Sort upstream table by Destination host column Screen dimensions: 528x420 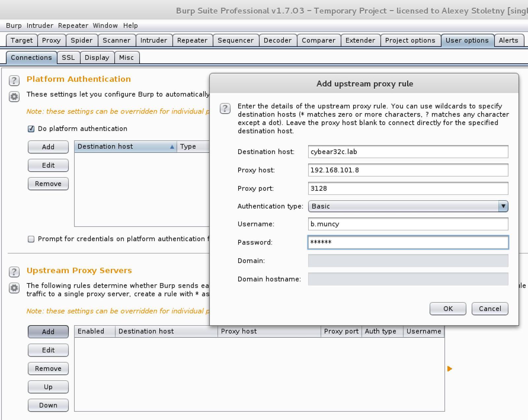pyautogui.click(x=166, y=331)
